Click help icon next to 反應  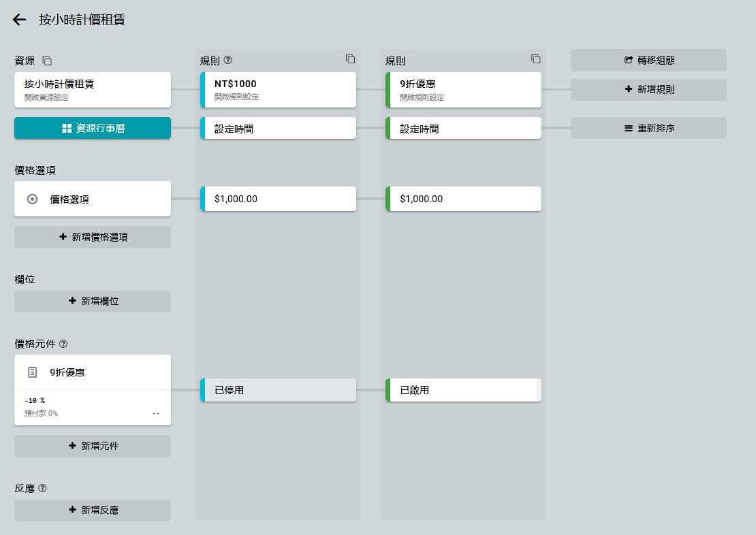[42, 488]
